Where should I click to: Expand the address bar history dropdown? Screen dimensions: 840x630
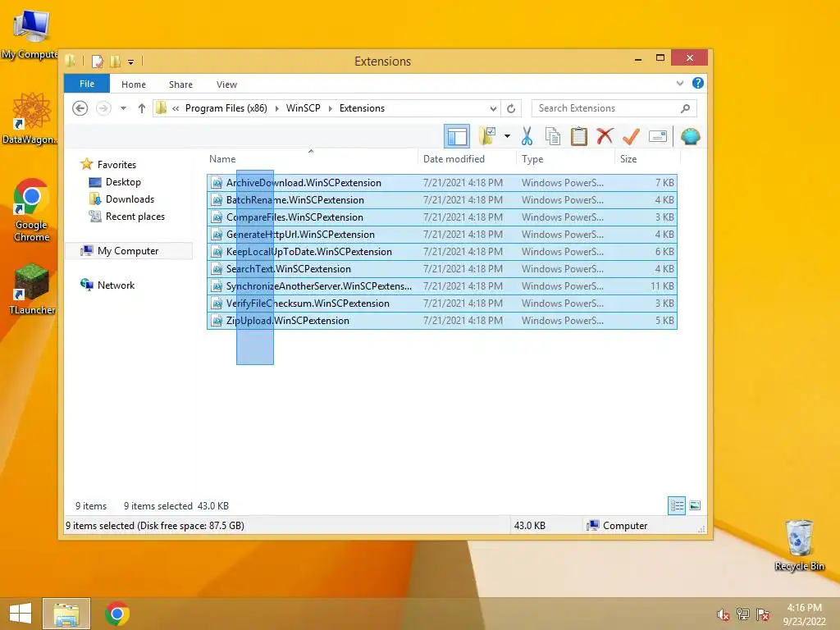pos(493,108)
